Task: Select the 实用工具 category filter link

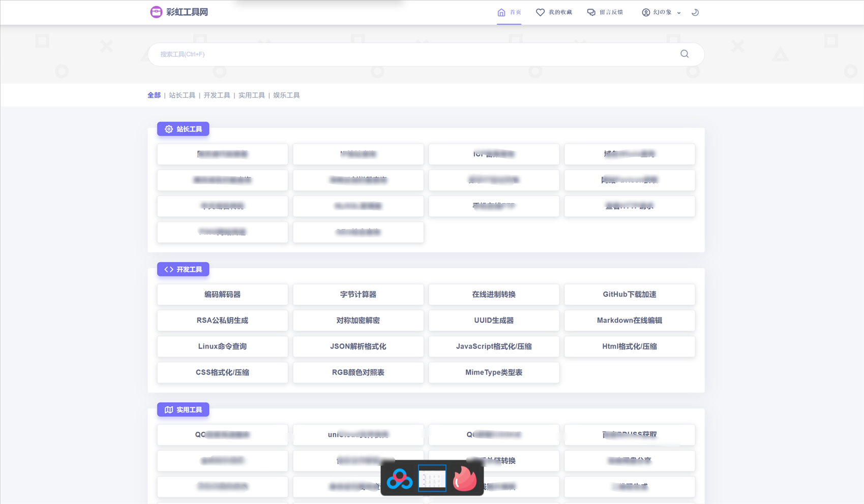Action: (x=252, y=95)
